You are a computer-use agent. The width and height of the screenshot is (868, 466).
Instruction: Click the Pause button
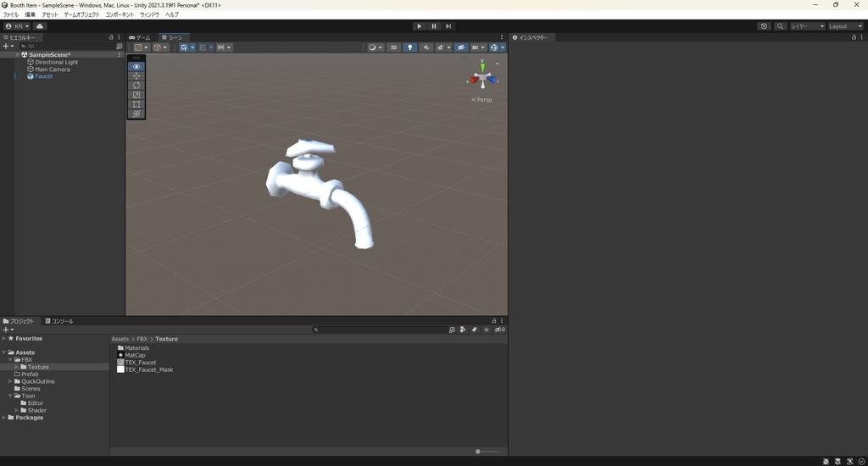click(434, 26)
